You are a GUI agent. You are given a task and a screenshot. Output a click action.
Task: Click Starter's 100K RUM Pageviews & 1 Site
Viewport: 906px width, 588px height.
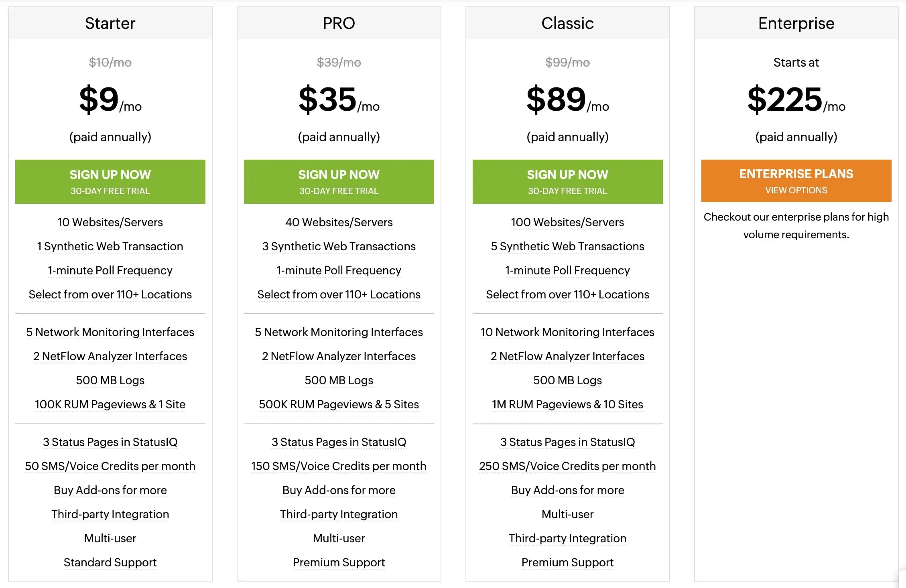coord(110,404)
